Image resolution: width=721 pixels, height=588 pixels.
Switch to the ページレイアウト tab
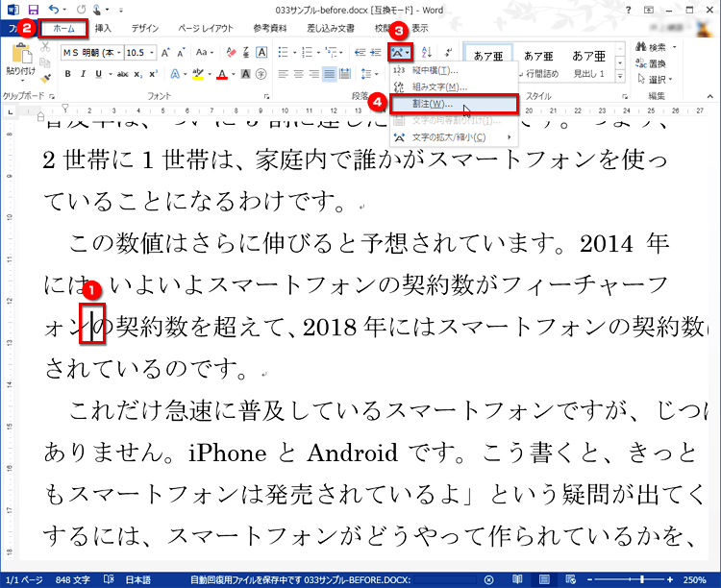[206, 29]
